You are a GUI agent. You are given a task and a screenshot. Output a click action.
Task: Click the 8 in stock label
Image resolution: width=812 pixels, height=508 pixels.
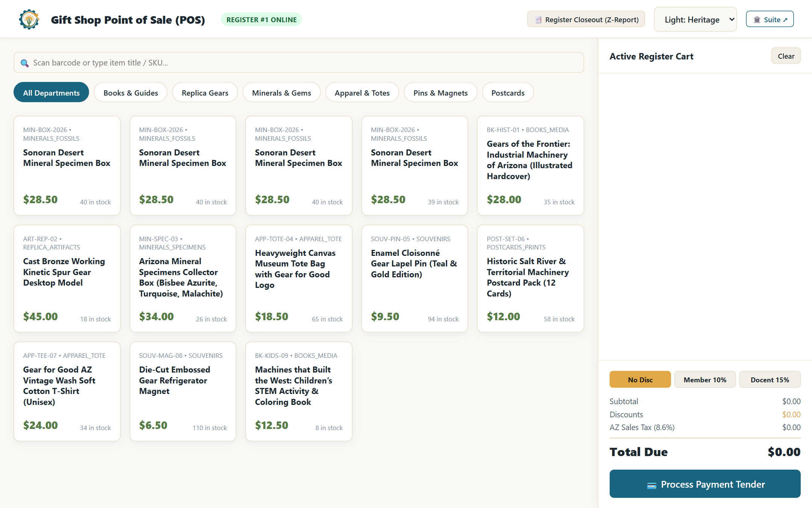coord(329,428)
